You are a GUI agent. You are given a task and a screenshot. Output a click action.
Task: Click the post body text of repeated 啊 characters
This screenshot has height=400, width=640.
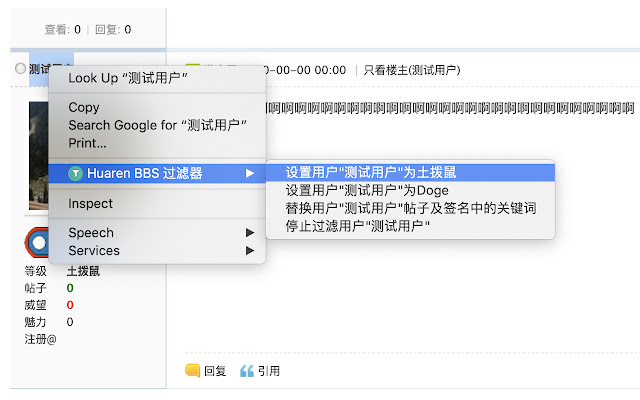click(x=451, y=108)
